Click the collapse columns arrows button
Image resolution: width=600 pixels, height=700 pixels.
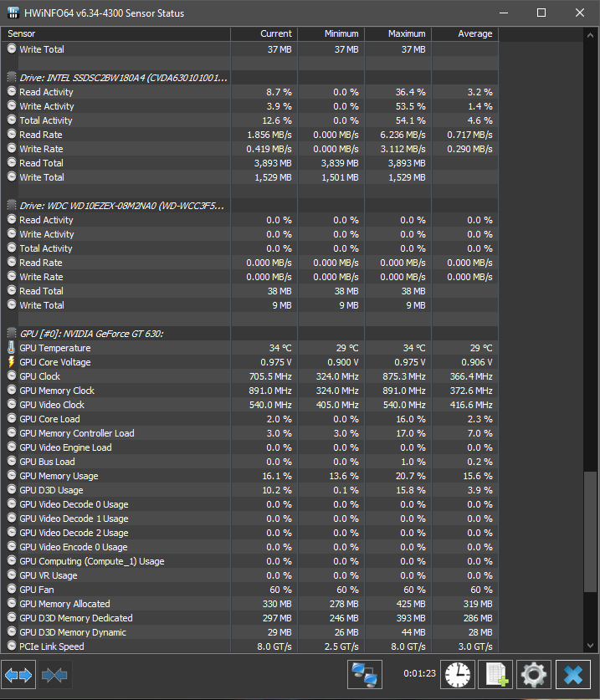click(54, 675)
